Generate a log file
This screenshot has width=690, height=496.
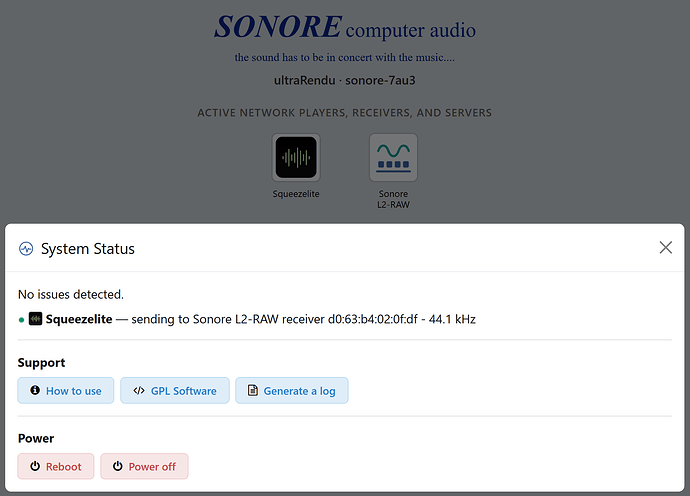[x=292, y=390]
